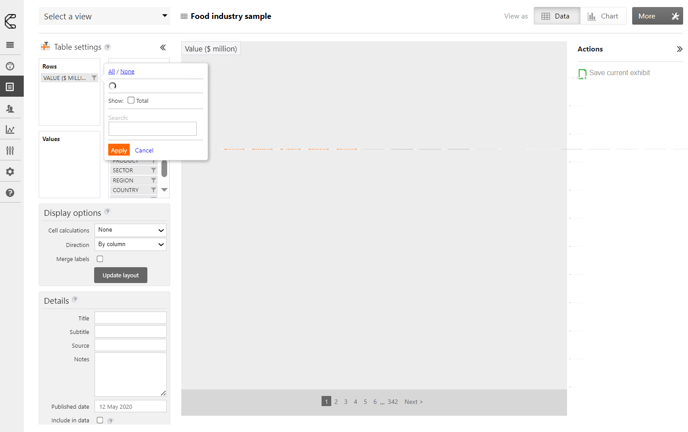The image size is (688, 432).
Task: Expand the Direction dropdown
Action: pyautogui.click(x=130, y=244)
